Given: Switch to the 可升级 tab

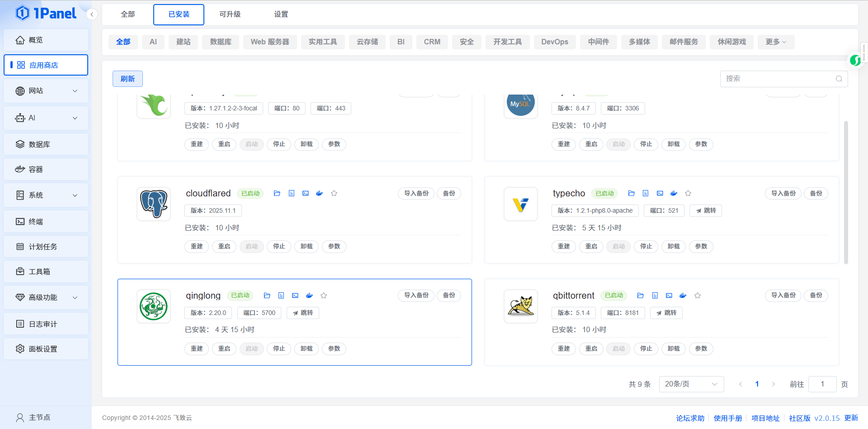Looking at the screenshot, I should pos(230,14).
